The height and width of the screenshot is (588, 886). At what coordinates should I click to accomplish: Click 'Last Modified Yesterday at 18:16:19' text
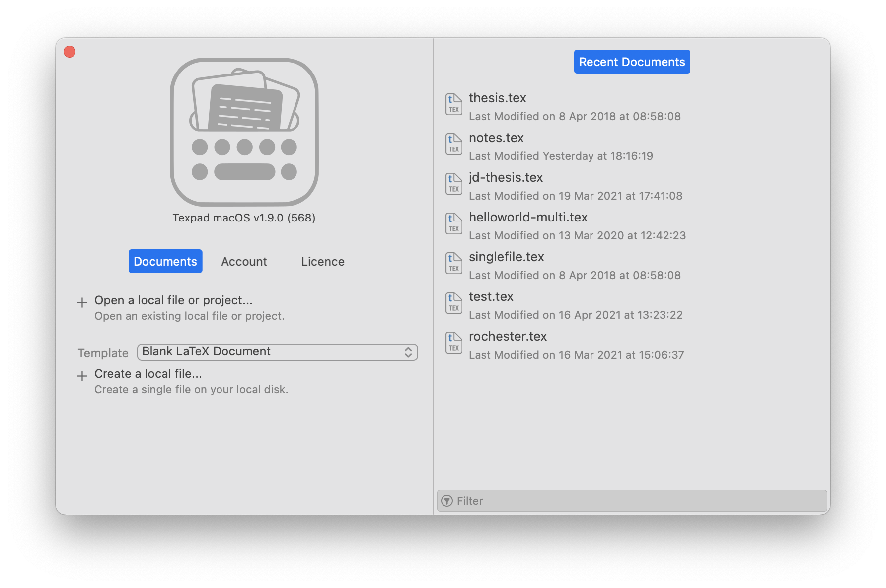point(561,156)
